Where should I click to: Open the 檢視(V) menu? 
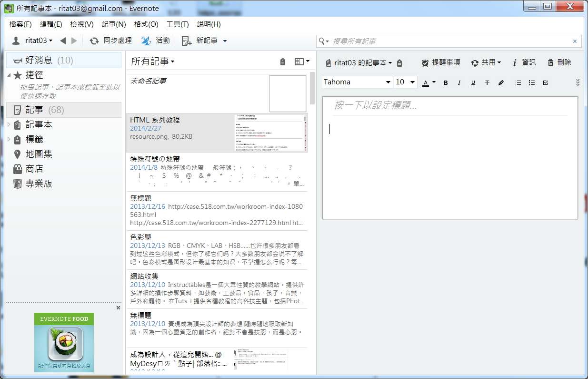click(82, 24)
